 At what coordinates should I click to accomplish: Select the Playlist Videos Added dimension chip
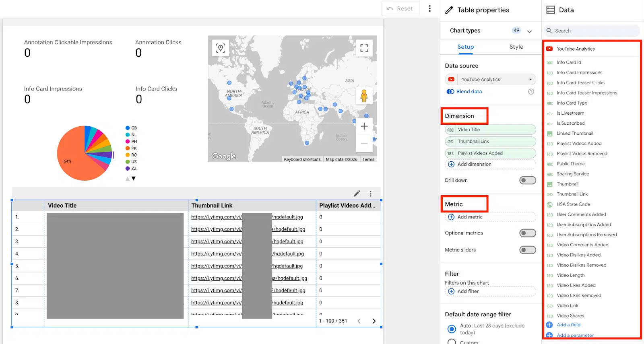(491, 153)
